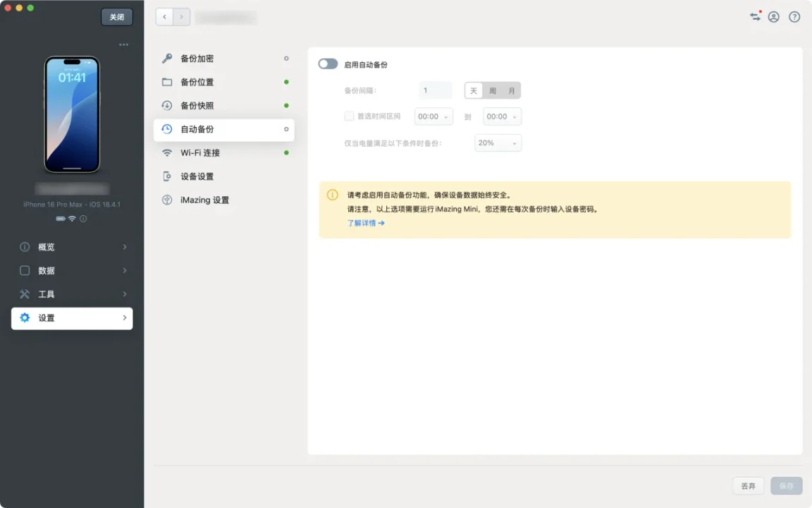Click the Wi-Fi status icon under device name
This screenshot has width=812, height=508.
(72, 219)
